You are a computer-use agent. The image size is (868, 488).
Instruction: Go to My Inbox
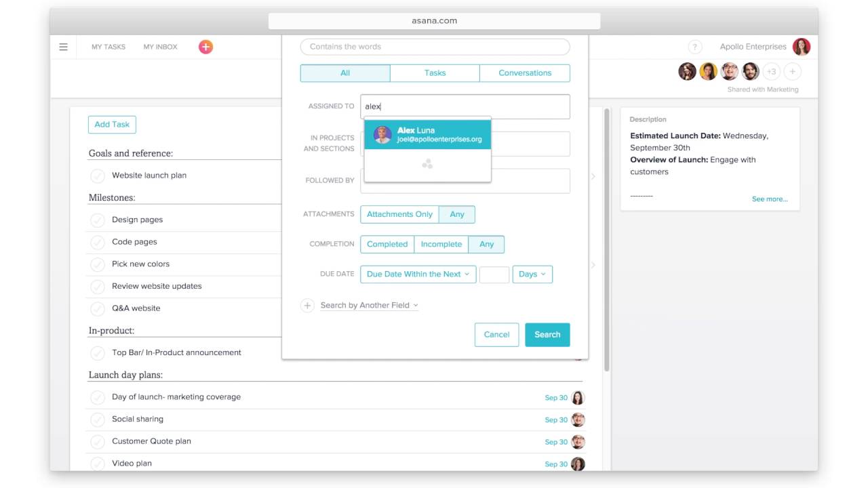click(x=160, y=47)
